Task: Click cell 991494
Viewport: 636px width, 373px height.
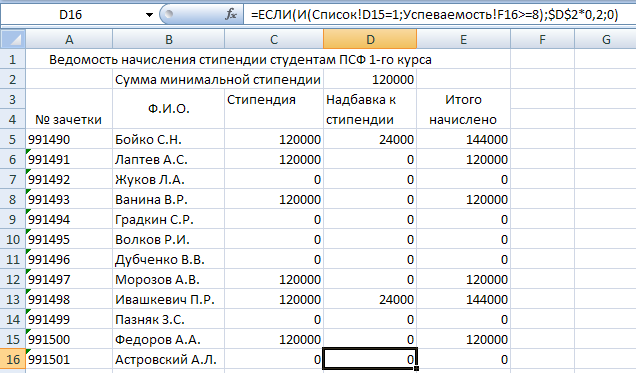Action: [x=69, y=219]
